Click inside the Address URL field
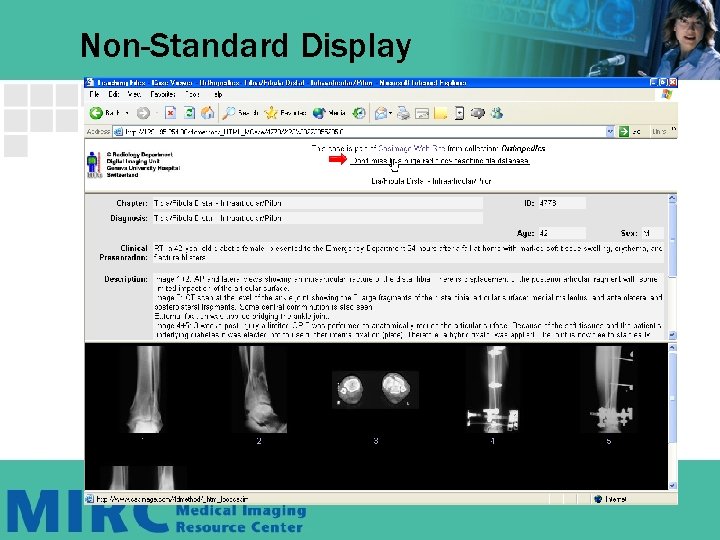The width and height of the screenshot is (720, 540). 360,132
